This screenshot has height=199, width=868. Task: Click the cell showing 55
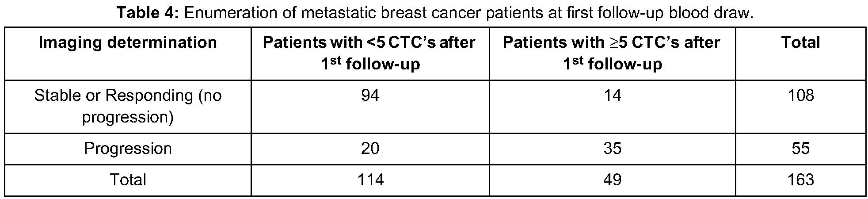click(800, 148)
